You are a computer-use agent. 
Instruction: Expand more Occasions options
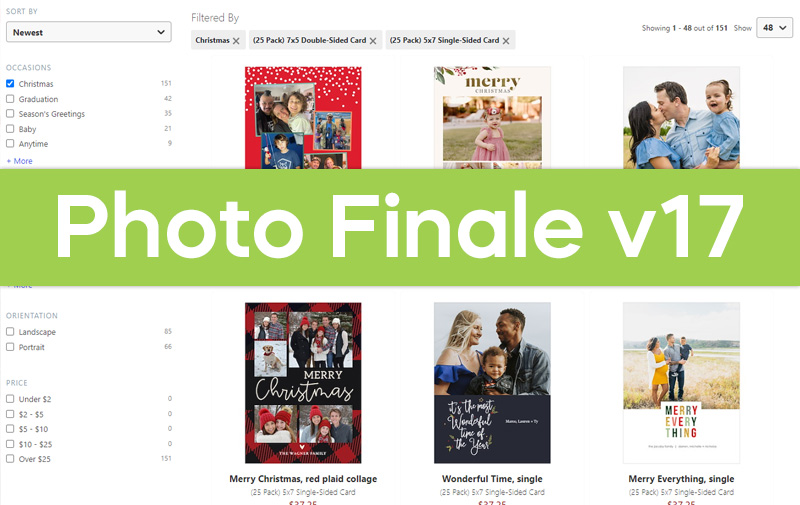point(19,161)
